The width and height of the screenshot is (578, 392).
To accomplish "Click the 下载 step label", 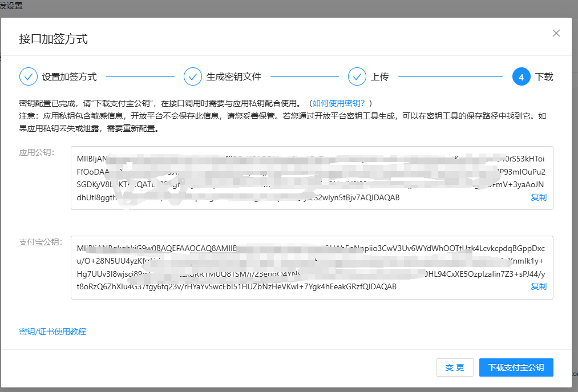I will coord(544,76).
